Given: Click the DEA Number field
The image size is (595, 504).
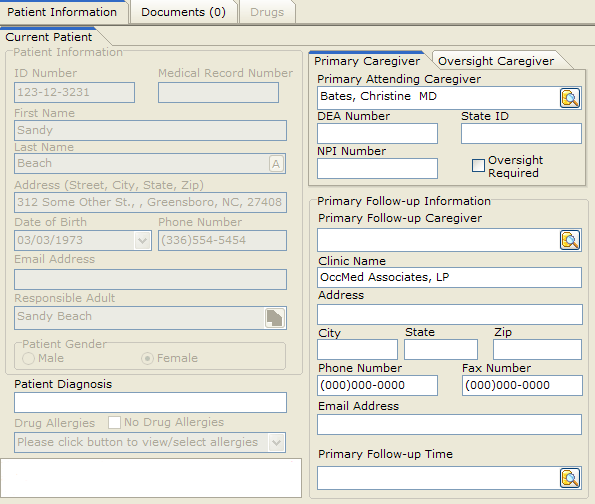Looking at the screenshot, I should coord(377,134).
